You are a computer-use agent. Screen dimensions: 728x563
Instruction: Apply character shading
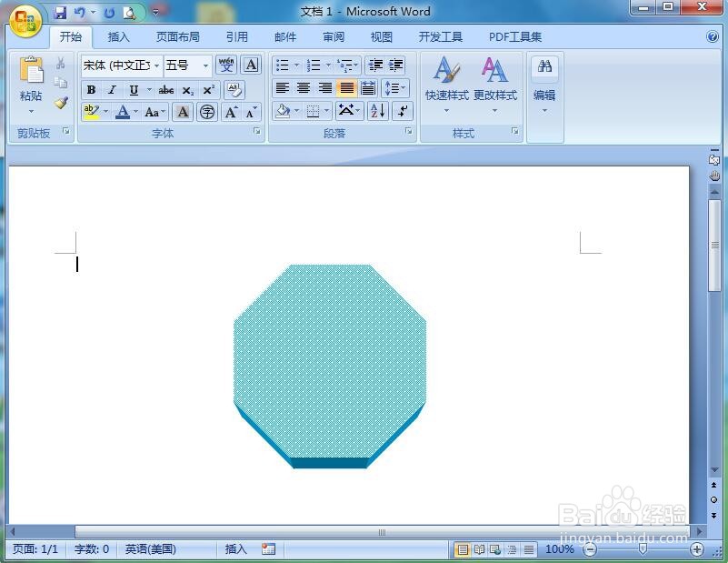(183, 112)
